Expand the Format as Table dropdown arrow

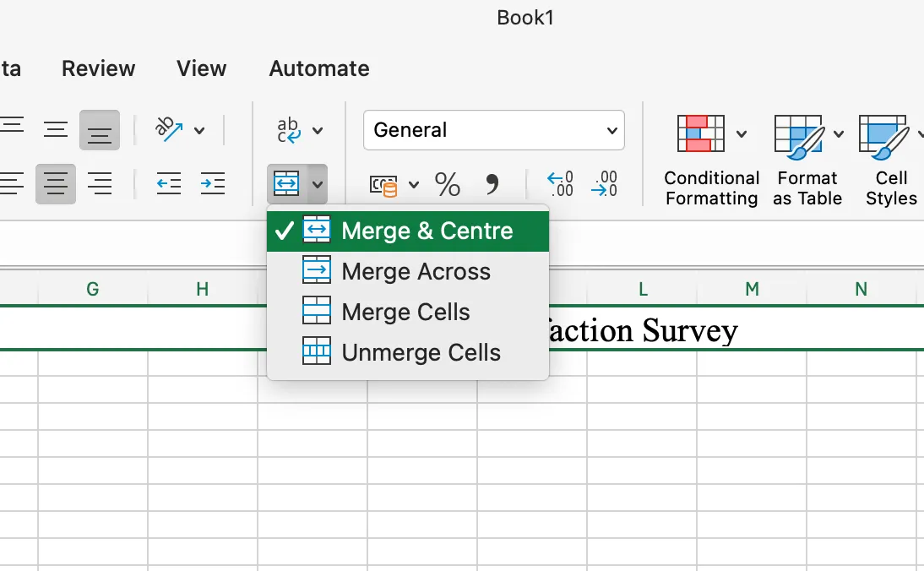[838, 134]
